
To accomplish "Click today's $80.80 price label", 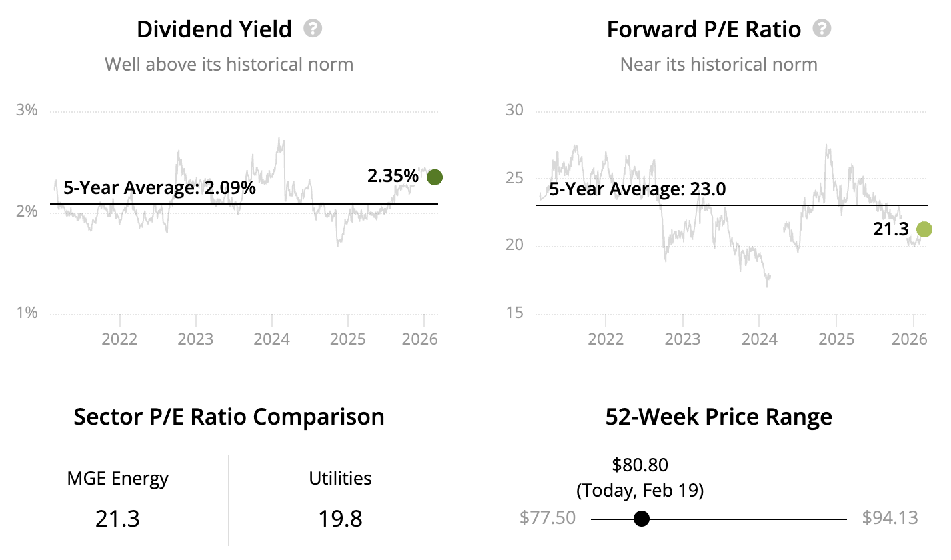I will coord(640,465).
